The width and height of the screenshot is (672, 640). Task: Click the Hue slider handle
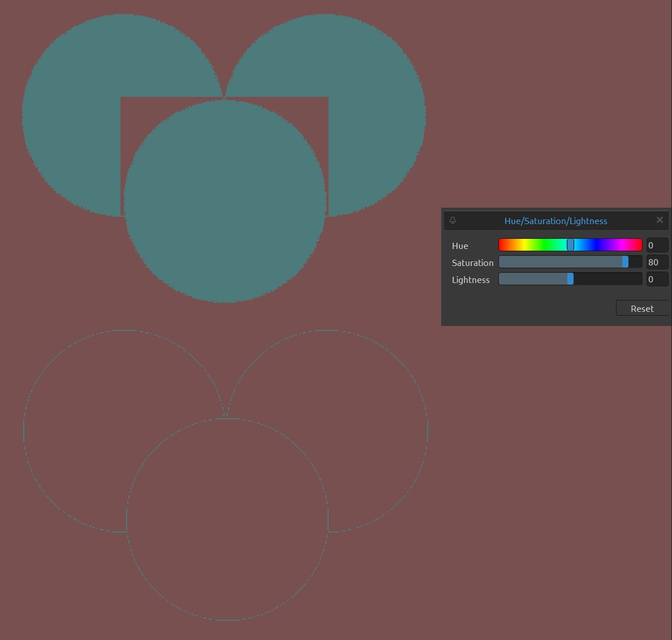[x=570, y=244]
